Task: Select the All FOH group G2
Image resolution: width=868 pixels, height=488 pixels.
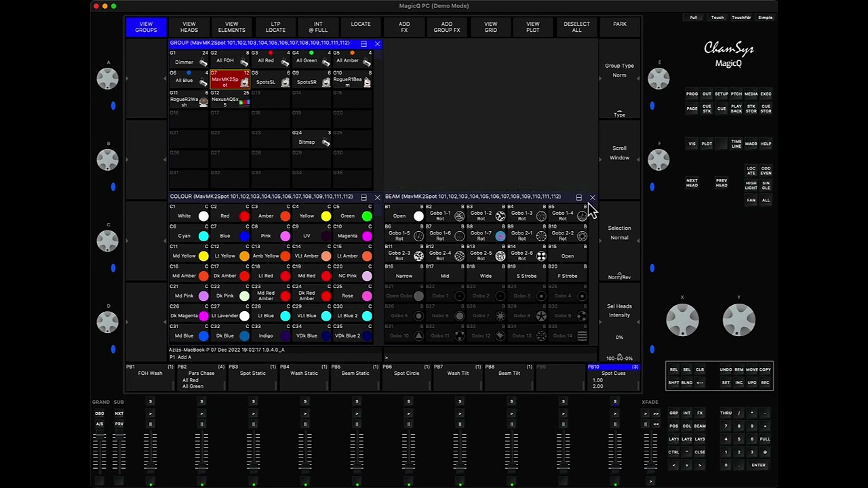Action: [x=230, y=59]
